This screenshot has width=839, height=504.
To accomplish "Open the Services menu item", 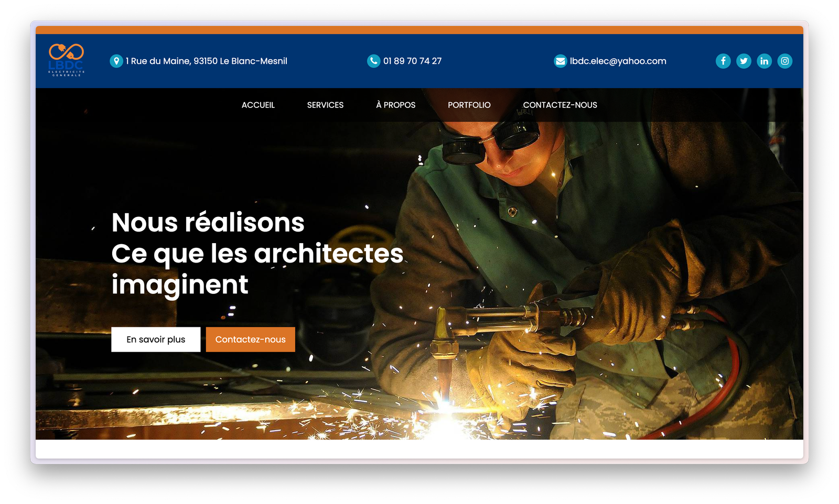I will pyautogui.click(x=325, y=105).
